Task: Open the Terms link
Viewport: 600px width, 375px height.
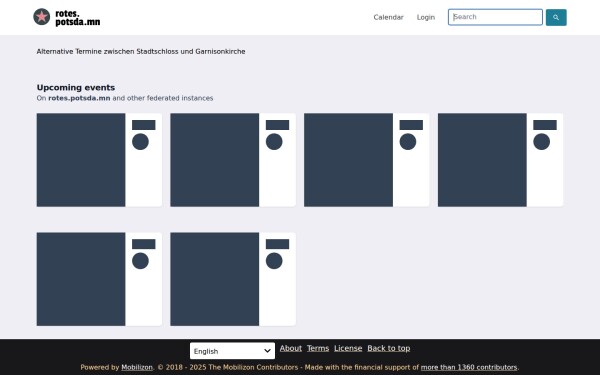Action: point(318,348)
